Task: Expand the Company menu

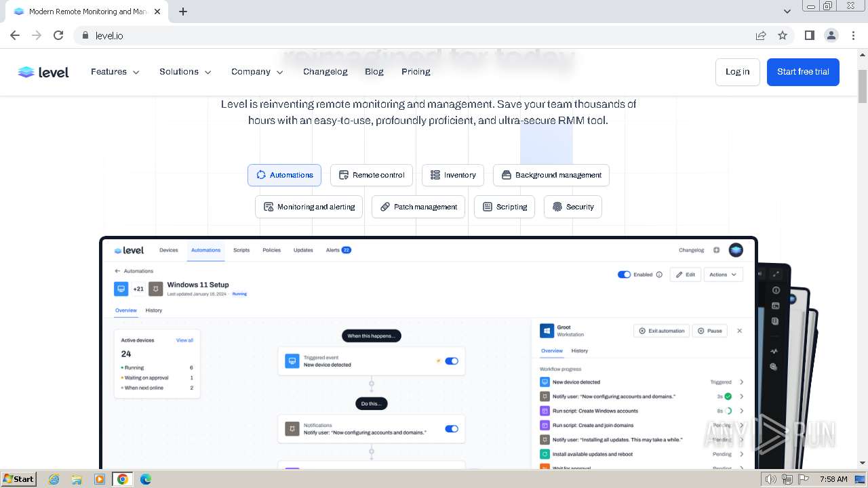Action: pyautogui.click(x=257, y=72)
